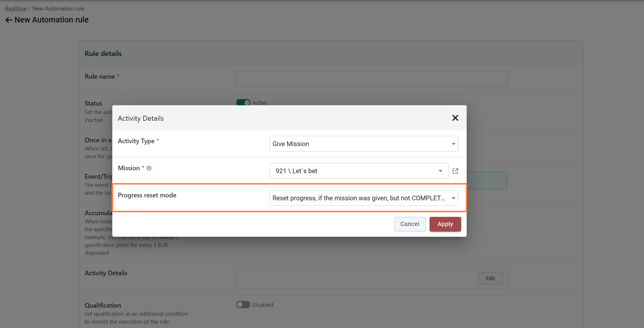Enable the Qualification toggle
This screenshot has height=328, width=644.
pos(243,305)
